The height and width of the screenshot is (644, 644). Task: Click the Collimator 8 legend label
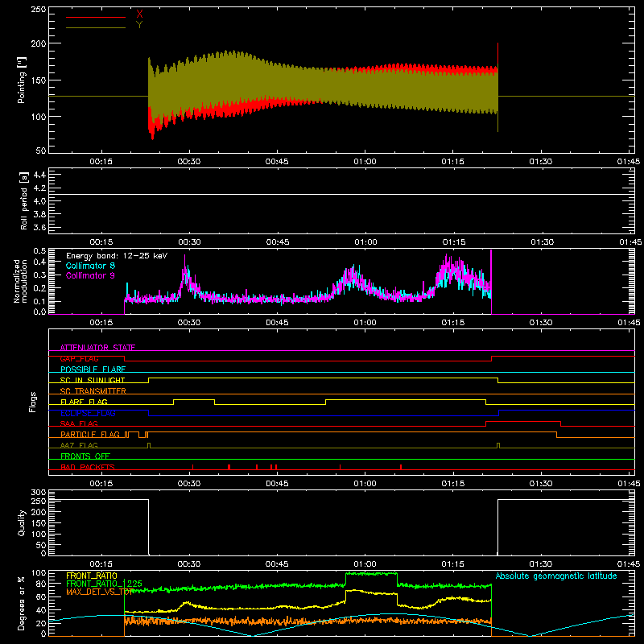90,266
